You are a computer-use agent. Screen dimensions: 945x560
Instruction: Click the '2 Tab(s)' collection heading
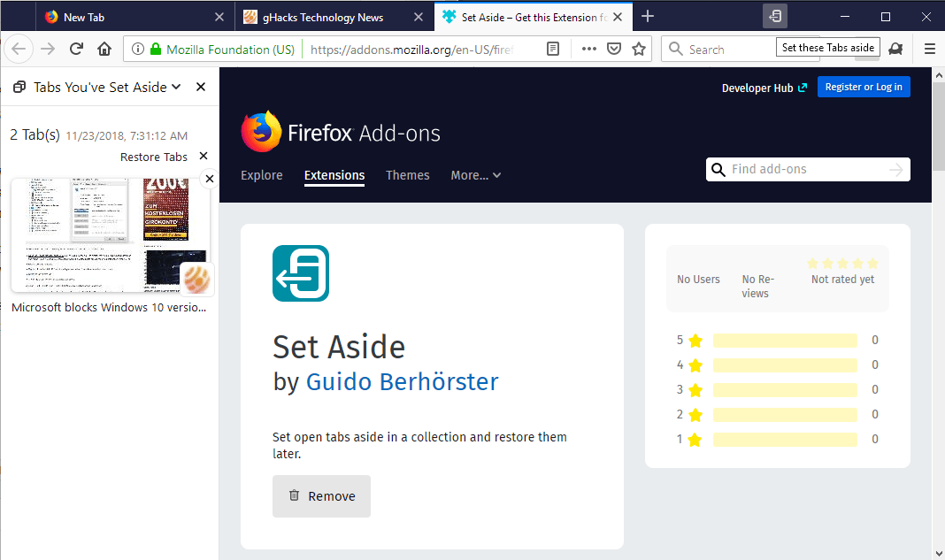pos(35,134)
